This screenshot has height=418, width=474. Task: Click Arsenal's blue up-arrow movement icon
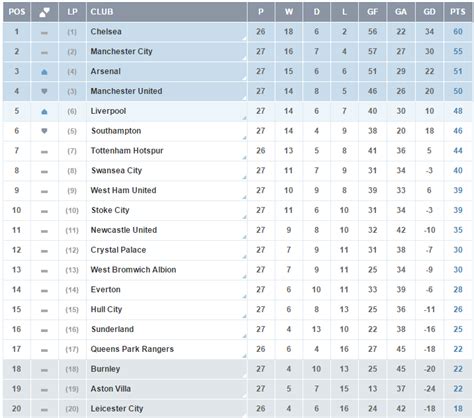tap(44, 72)
